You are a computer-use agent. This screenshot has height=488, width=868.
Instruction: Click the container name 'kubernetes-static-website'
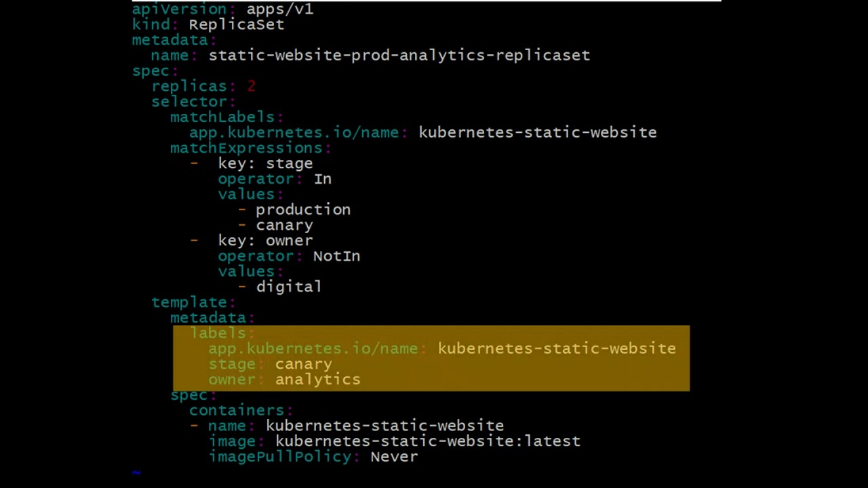pos(384,426)
